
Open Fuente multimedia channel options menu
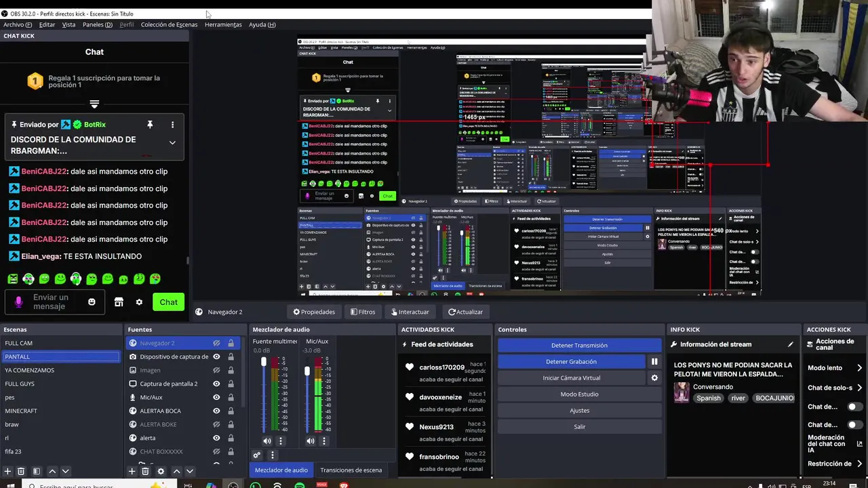[x=281, y=441]
